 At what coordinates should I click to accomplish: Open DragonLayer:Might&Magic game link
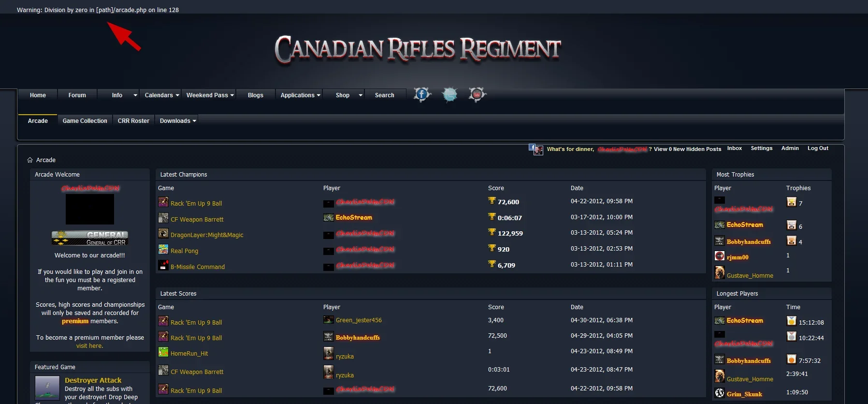coord(207,235)
